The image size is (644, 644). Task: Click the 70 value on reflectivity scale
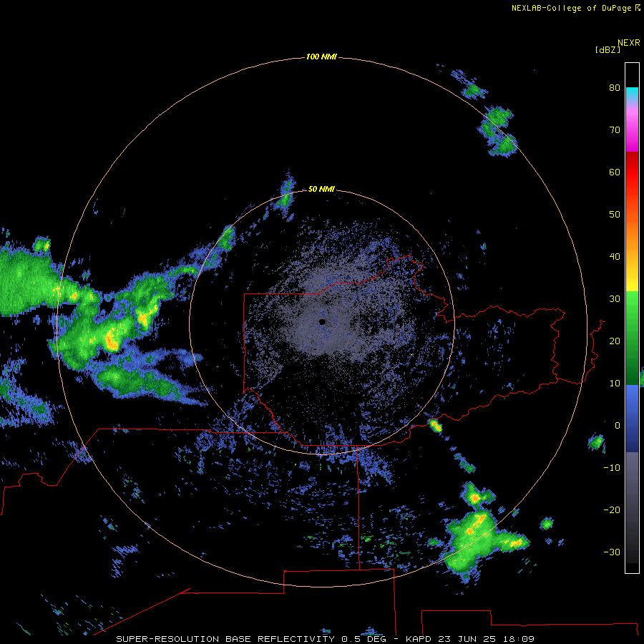615,130
